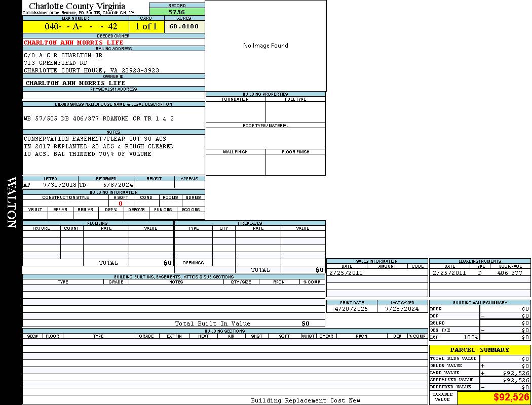Select the acres value 68.0100
Viewport: 532px width, 405px height.
point(184,26)
